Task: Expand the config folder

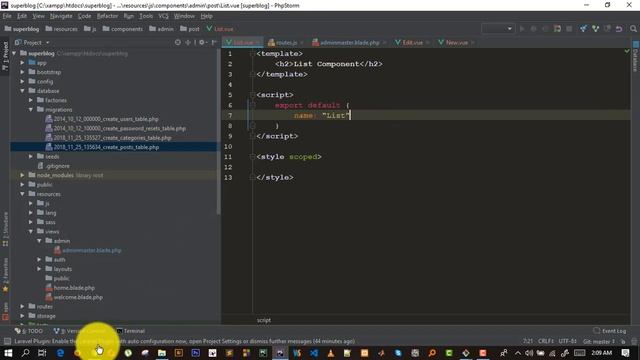Action: tap(22, 82)
